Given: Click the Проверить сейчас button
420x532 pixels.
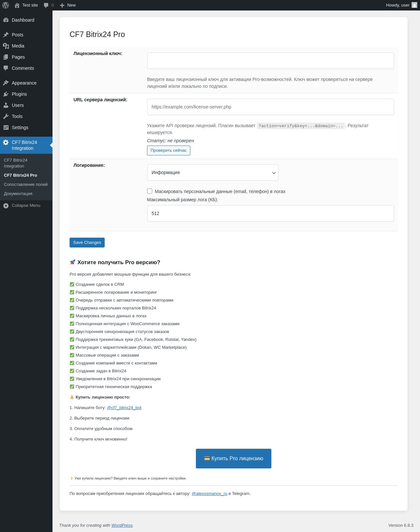Looking at the screenshot, I should [169, 150].
